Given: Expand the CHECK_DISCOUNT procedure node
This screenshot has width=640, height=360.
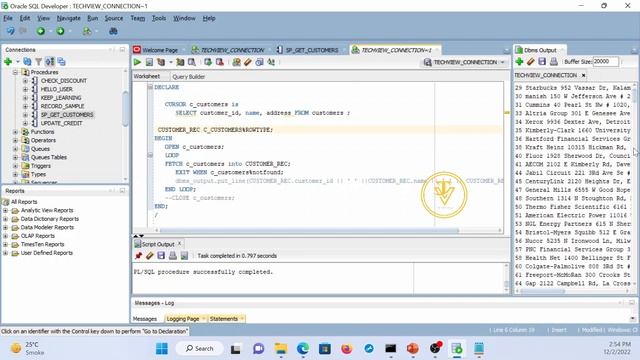Looking at the screenshot, I should (25, 81).
